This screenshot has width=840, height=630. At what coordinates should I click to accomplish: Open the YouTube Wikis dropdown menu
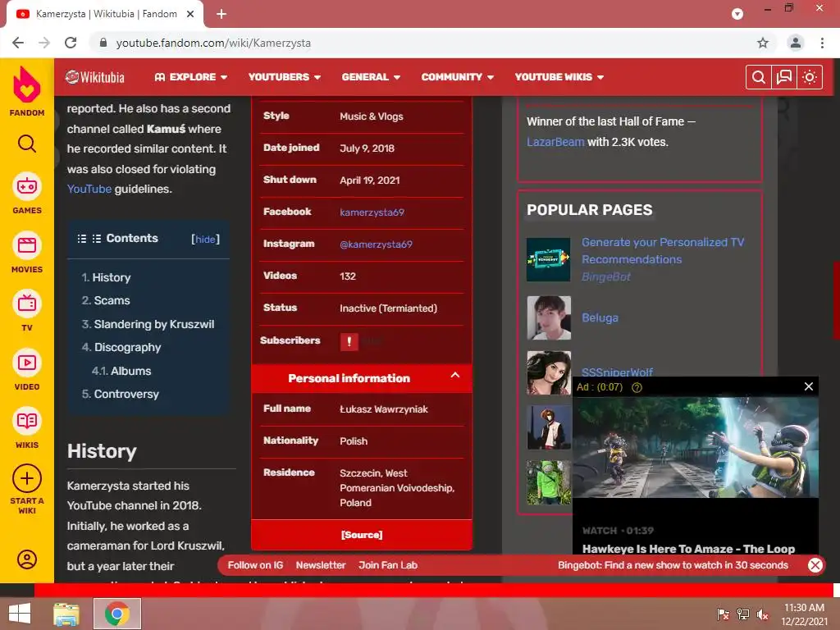tap(559, 77)
